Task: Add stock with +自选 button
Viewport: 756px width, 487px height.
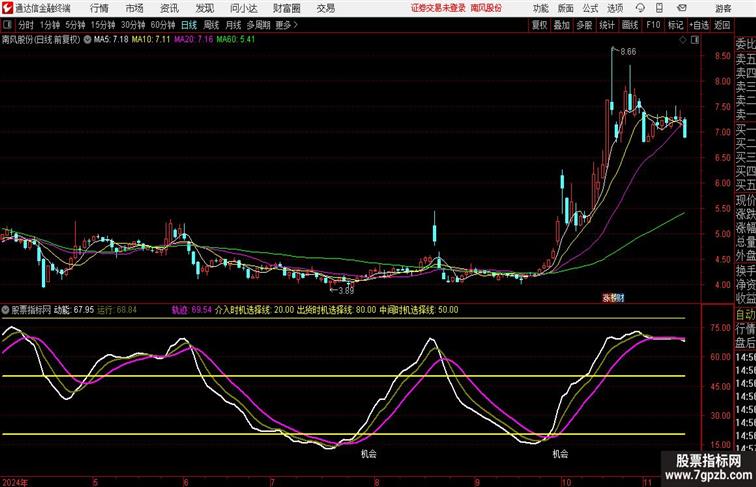Action: coord(699,25)
